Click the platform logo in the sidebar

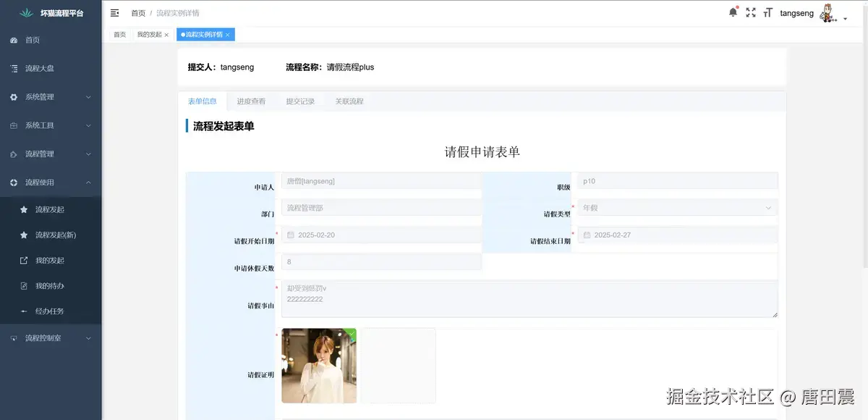pyautogui.click(x=27, y=12)
